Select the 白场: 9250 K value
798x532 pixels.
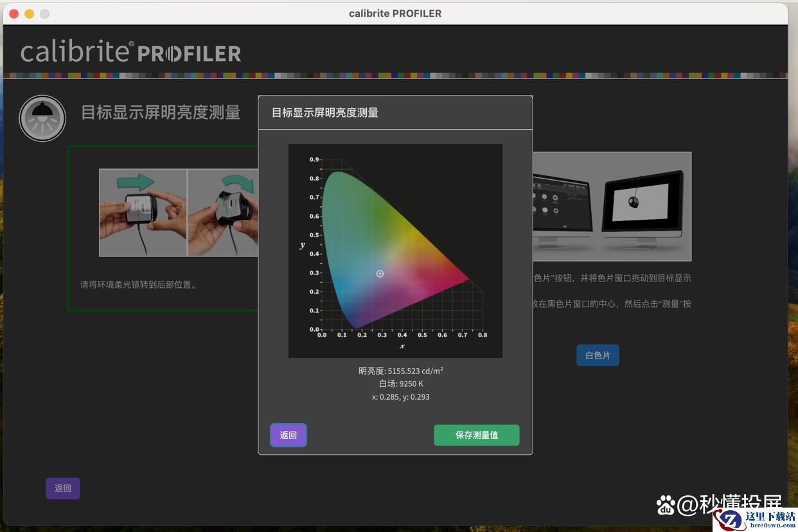coord(401,384)
